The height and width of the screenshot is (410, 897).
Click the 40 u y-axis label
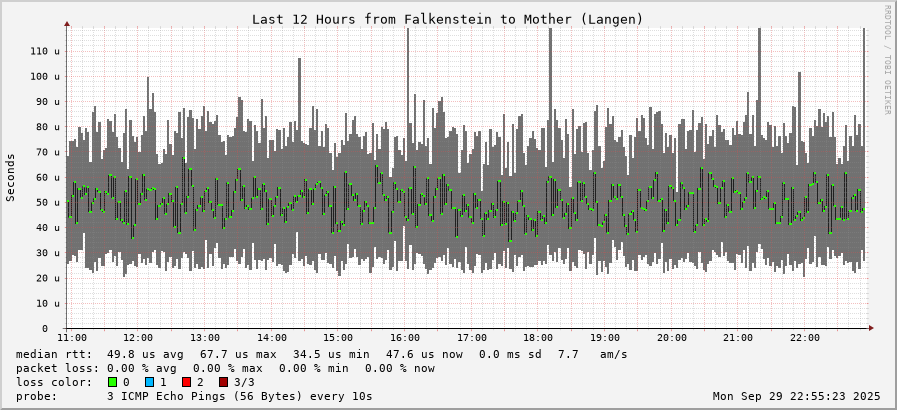(47, 228)
